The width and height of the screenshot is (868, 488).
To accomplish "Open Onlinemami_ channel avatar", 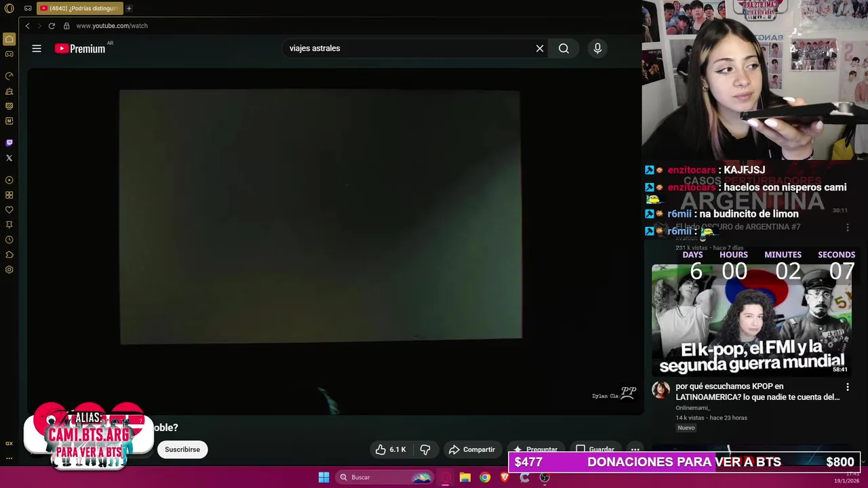I will (x=660, y=390).
